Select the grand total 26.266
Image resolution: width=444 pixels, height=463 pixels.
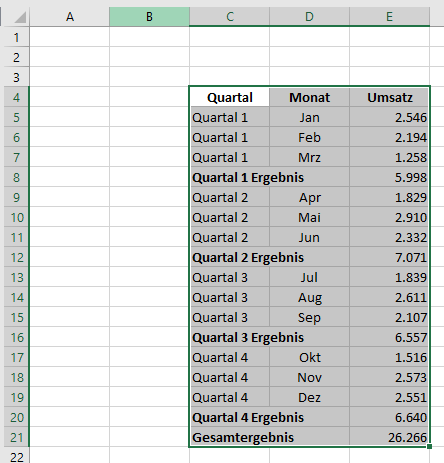pos(389,437)
